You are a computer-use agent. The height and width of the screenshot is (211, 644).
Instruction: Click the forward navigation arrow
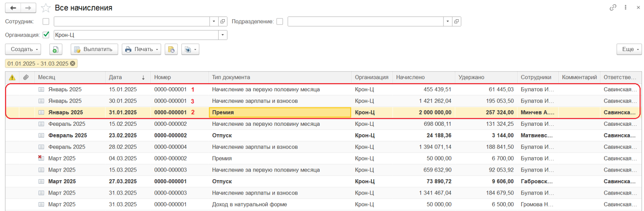click(x=28, y=8)
